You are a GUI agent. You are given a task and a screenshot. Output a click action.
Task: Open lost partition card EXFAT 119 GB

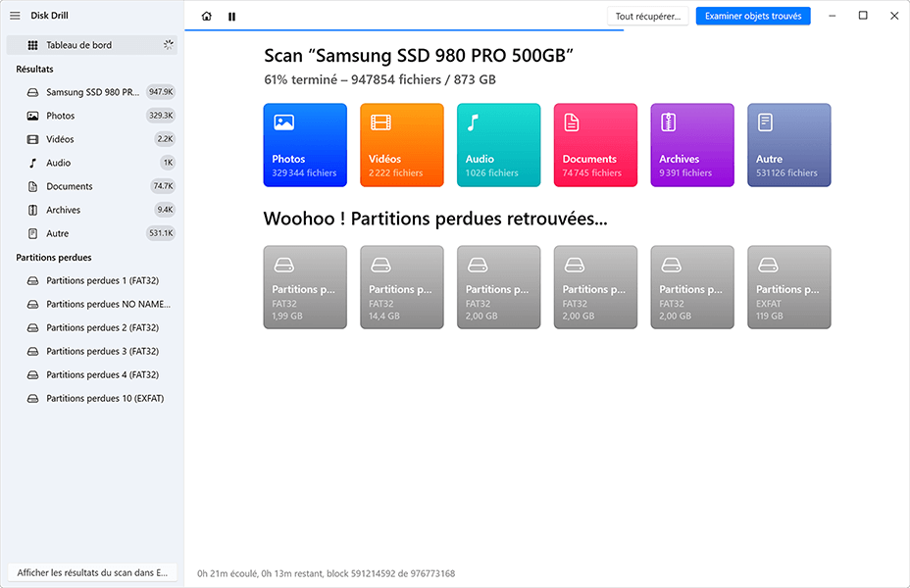point(789,287)
